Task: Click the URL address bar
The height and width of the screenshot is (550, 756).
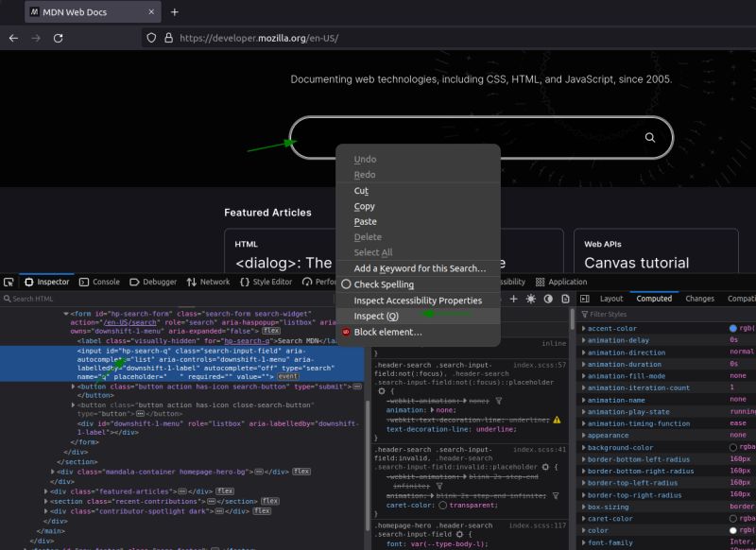Action: click(x=448, y=38)
